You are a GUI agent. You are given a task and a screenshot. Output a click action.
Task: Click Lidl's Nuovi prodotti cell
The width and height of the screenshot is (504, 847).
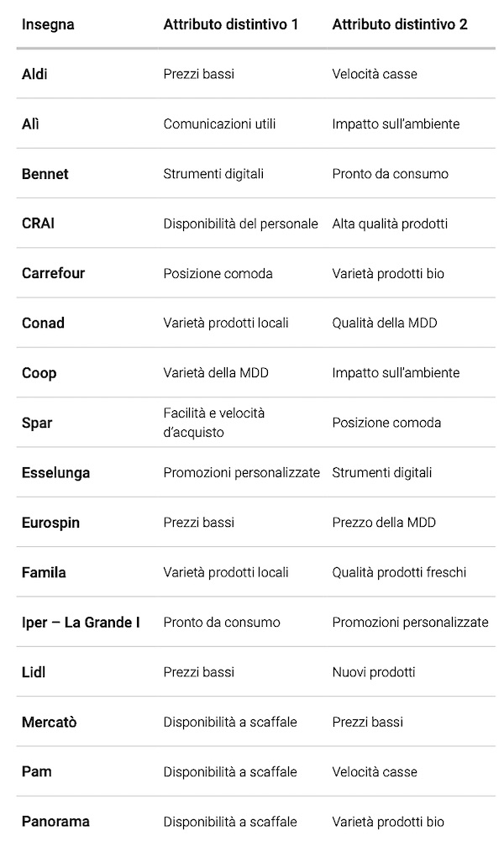pyautogui.click(x=373, y=672)
